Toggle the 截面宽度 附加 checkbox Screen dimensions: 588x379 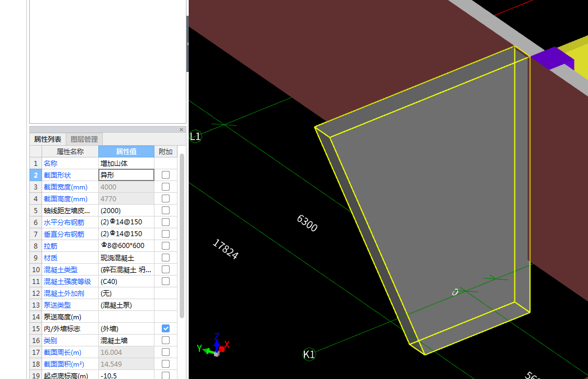pos(165,187)
